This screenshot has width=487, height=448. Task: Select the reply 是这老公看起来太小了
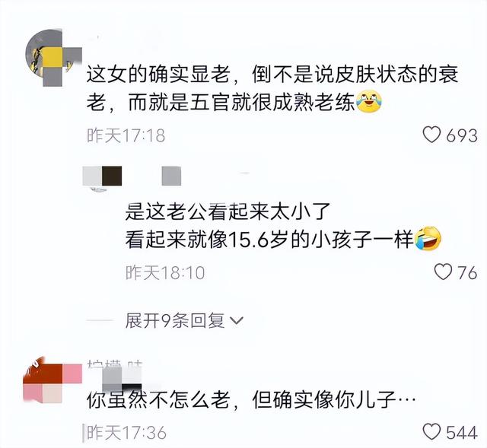[228, 211]
